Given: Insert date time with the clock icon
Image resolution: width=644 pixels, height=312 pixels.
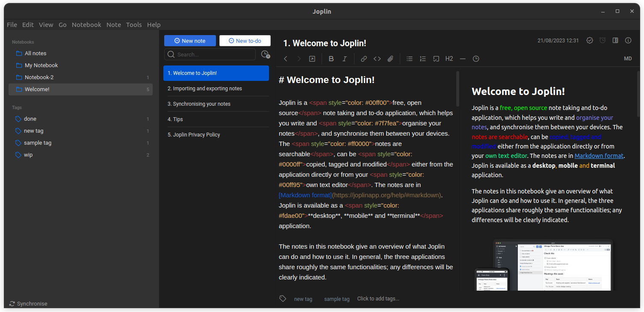Looking at the screenshot, I should tap(476, 59).
